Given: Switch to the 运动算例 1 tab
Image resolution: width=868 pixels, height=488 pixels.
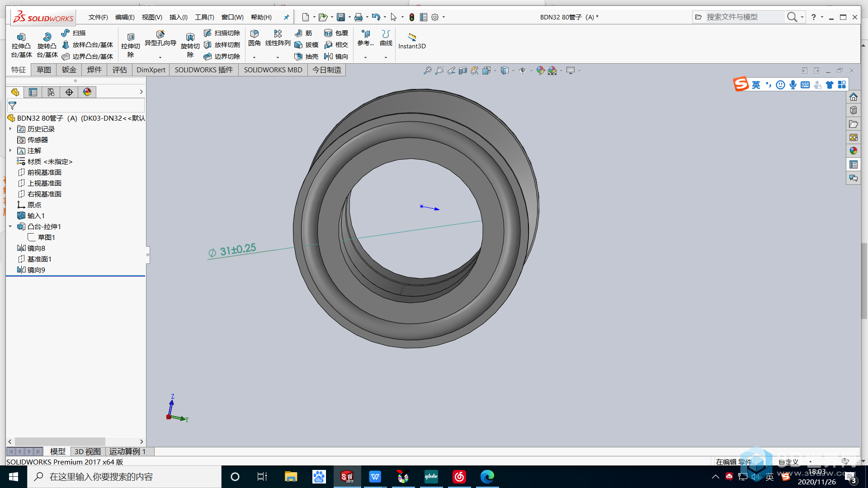Looking at the screenshot, I should click(127, 451).
